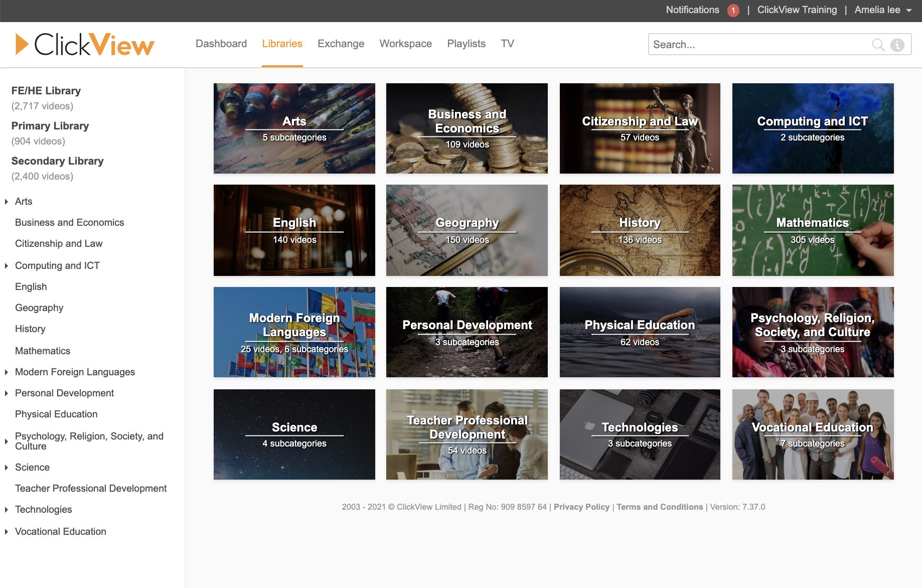Expand Modern Foreign Languages sidebar arrow
922x588 pixels.
7,372
